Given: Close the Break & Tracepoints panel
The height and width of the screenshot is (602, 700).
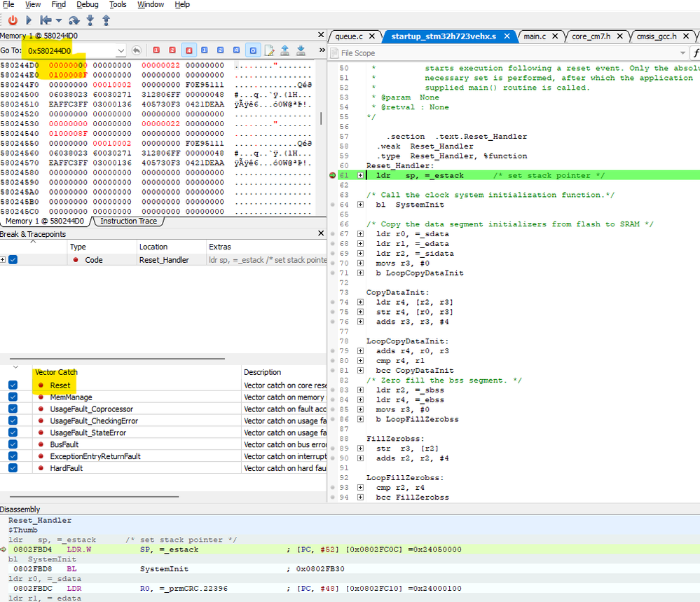Looking at the screenshot, I should point(321,233).
